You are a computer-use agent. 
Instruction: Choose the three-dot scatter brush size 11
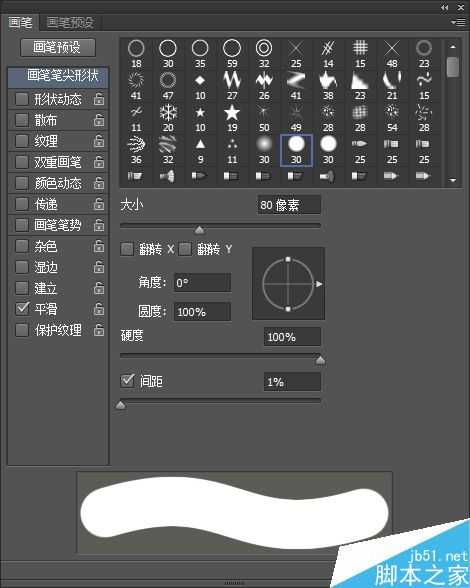232,149
